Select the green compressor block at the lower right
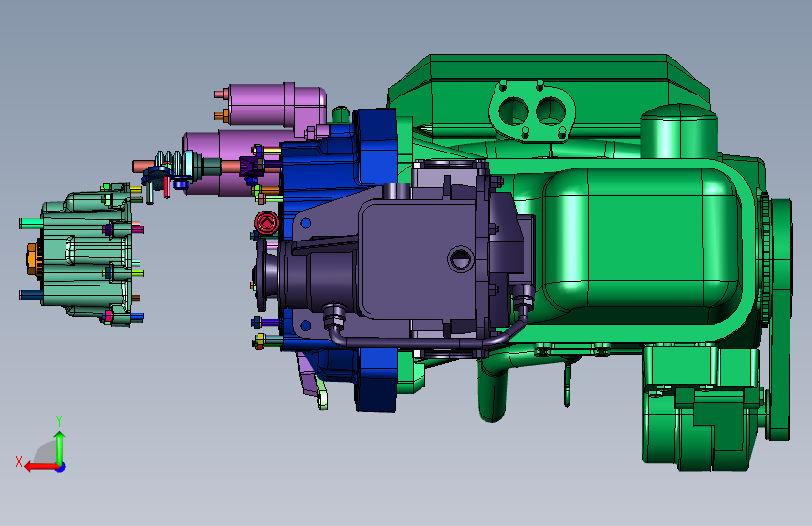812x526 pixels. coord(699,409)
